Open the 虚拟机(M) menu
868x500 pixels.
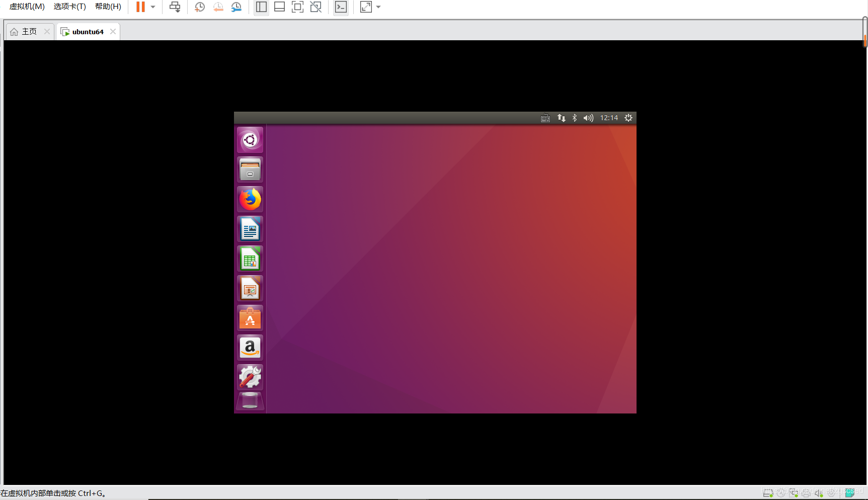[x=27, y=7]
